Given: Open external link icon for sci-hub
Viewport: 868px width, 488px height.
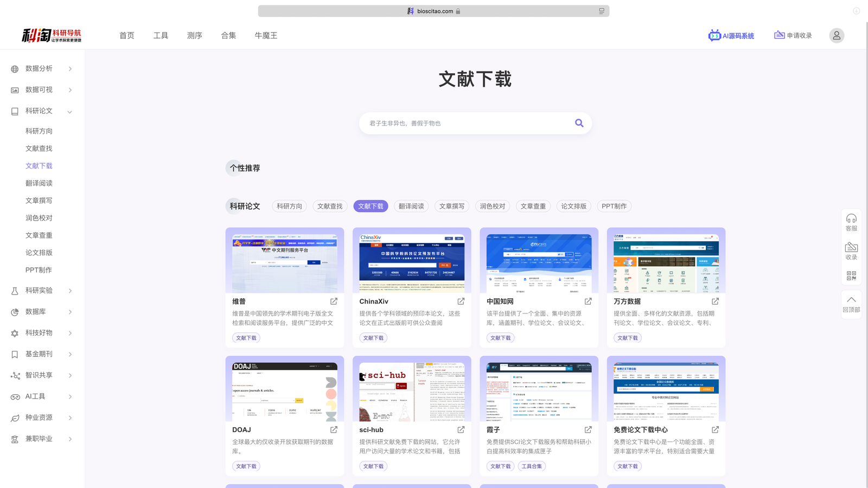Looking at the screenshot, I should tap(461, 429).
